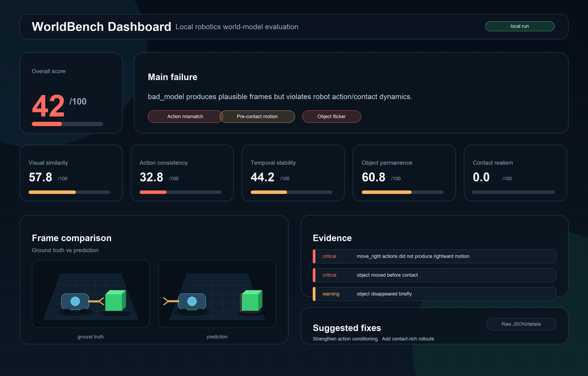Click the Ground truth vs prediction subtitle
Image resolution: width=588 pixels, height=376 pixels.
[x=65, y=250]
